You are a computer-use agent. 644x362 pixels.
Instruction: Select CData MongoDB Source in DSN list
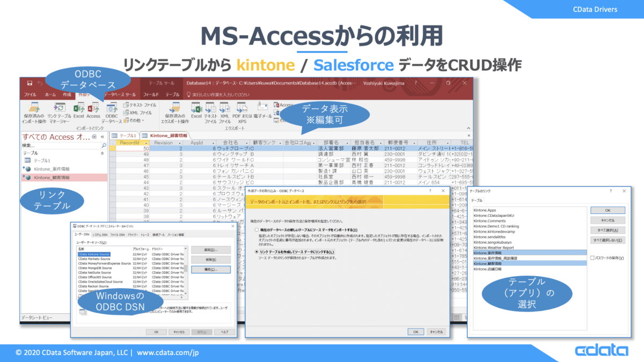click(x=95, y=268)
